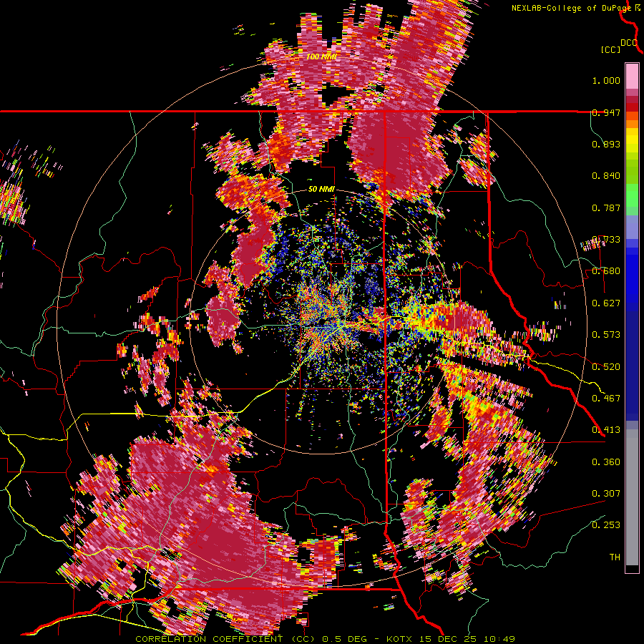Click the 0.840 scale value
The image size is (644, 644).
tap(606, 176)
